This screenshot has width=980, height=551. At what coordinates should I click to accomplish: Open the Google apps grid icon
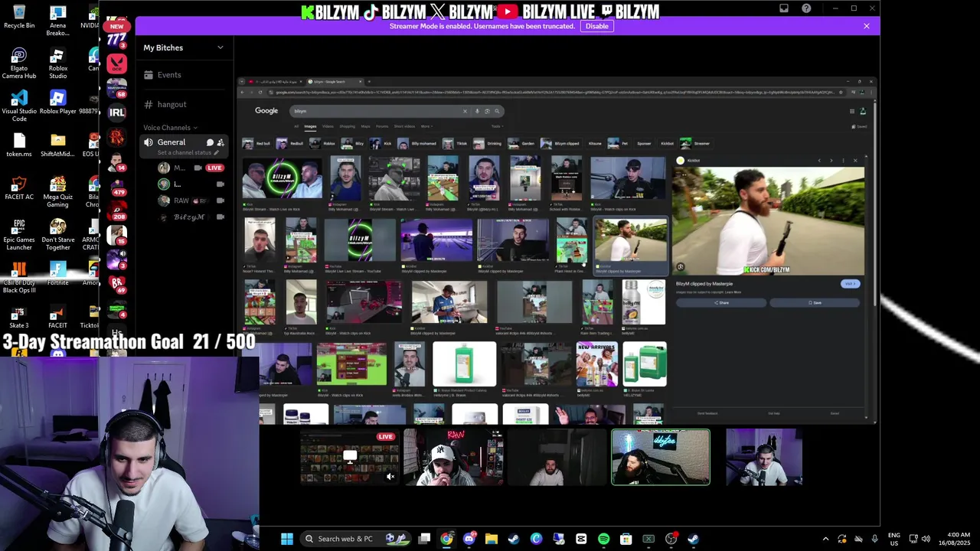(x=852, y=111)
